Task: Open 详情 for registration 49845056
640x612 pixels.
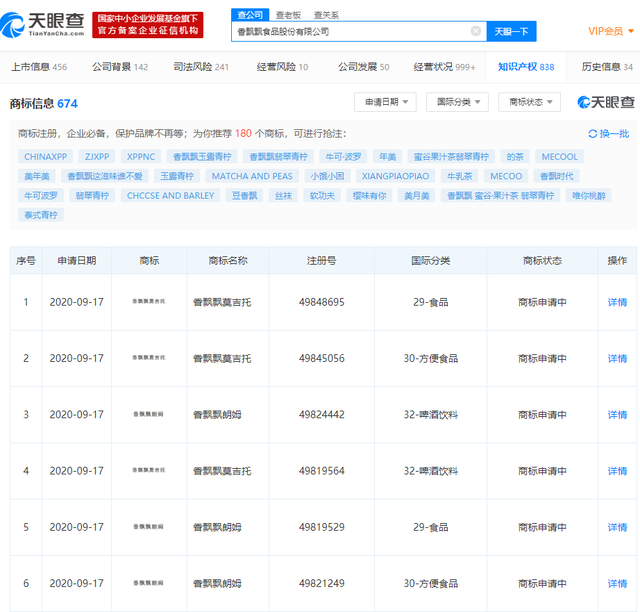Action: click(617, 358)
